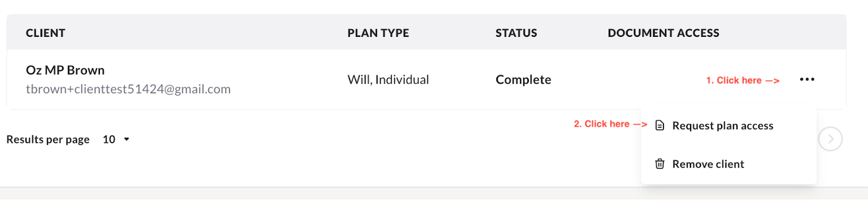Click the Results per page label

click(x=48, y=139)
